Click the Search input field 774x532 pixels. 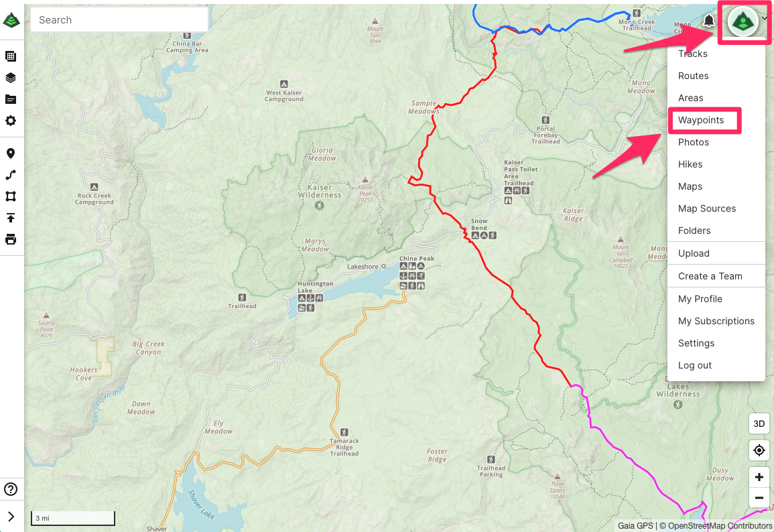coord(119,19)
